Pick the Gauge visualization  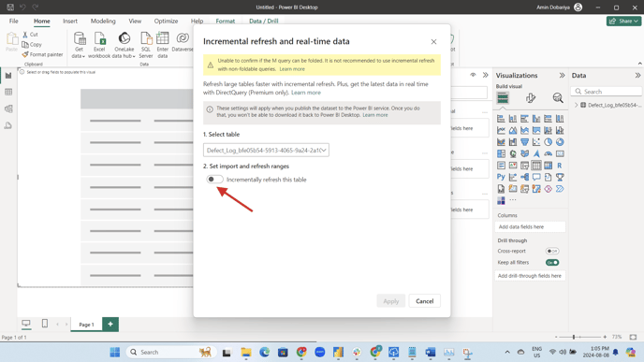(548, 154)
